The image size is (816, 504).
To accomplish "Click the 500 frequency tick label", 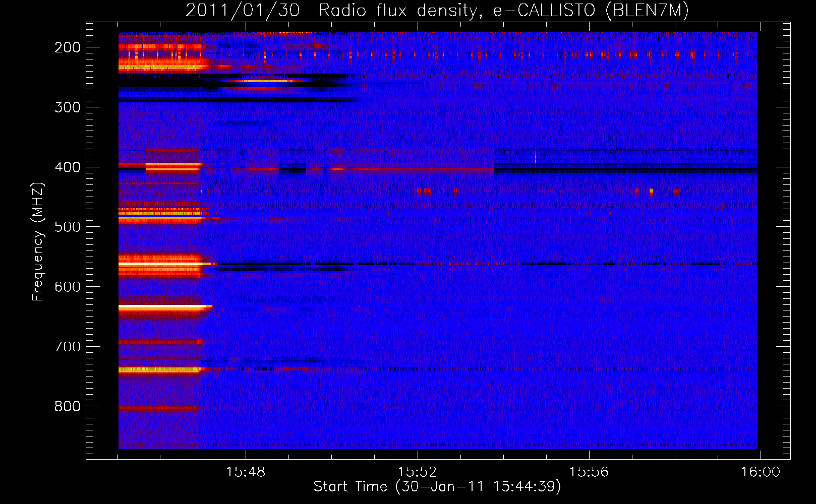I will [68, 227].
